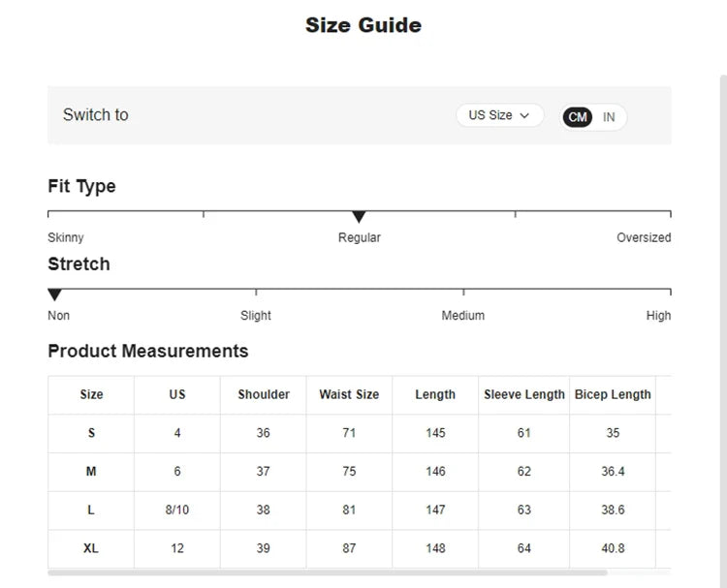Click the Skinny fit label
727x588 pixels.
66,237
